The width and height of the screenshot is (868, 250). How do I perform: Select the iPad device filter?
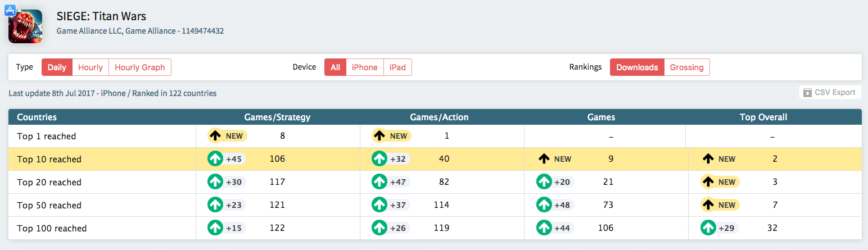coord(397,67)
